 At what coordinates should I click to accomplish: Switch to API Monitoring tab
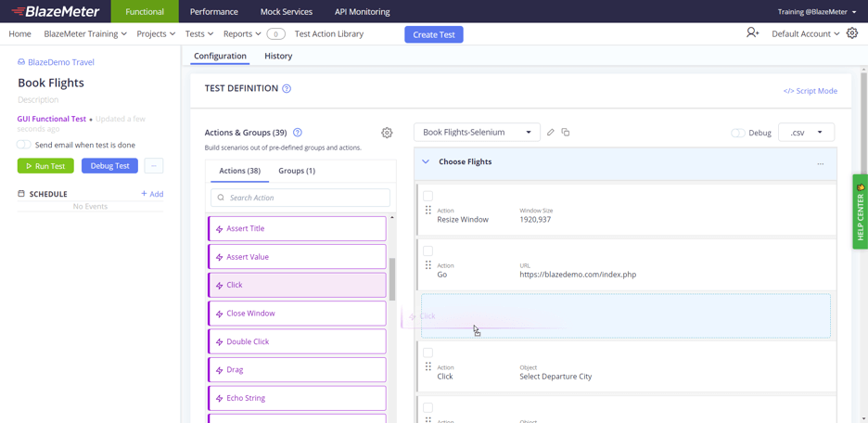coord(362,11)
